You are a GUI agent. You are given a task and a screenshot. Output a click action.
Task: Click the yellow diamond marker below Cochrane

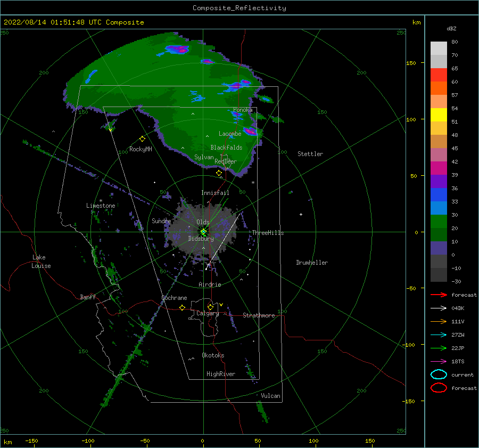pyautogui.click(x=183, y=307)
